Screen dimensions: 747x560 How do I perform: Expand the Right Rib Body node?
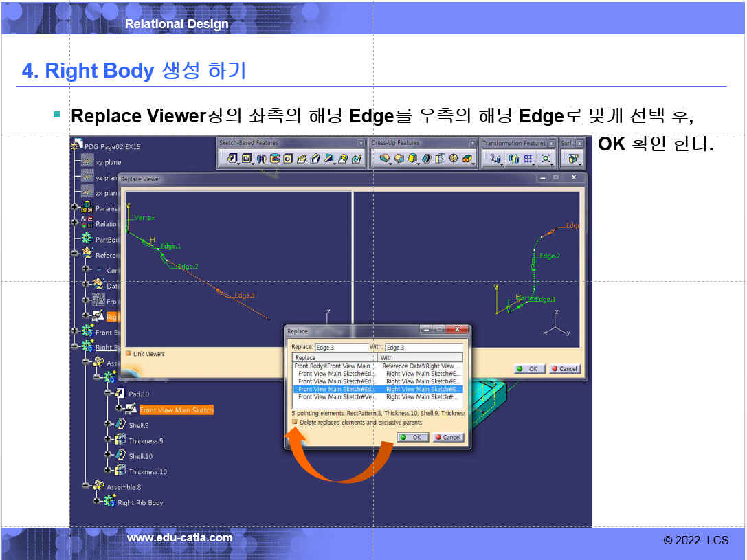[97, 502]
